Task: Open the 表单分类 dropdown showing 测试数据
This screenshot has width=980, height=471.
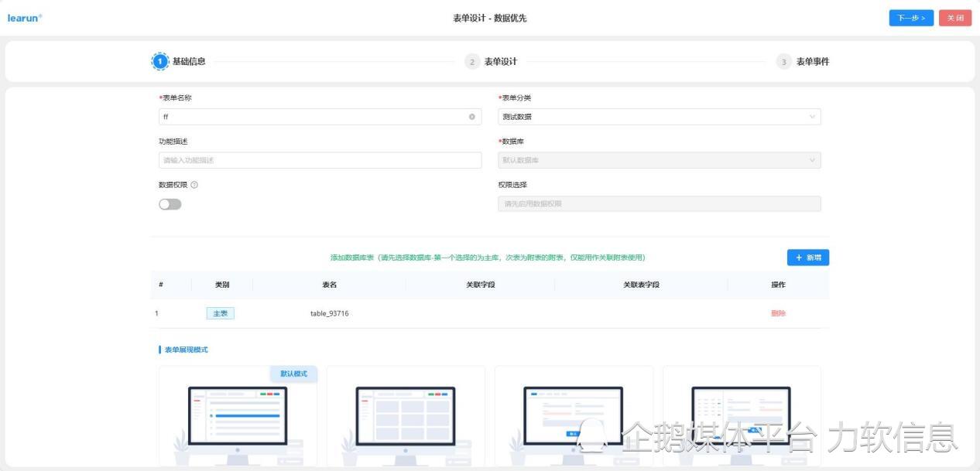Action: coord(660,117)
